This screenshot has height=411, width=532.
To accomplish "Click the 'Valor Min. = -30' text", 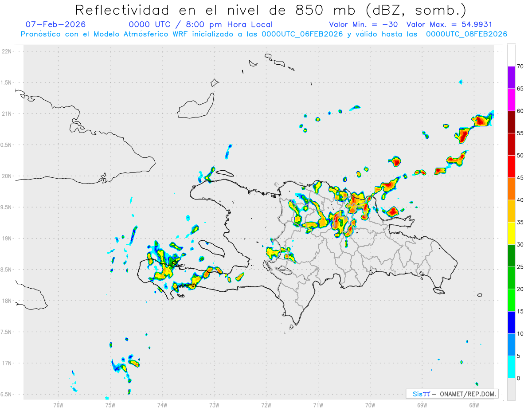I will coord(363,24).
